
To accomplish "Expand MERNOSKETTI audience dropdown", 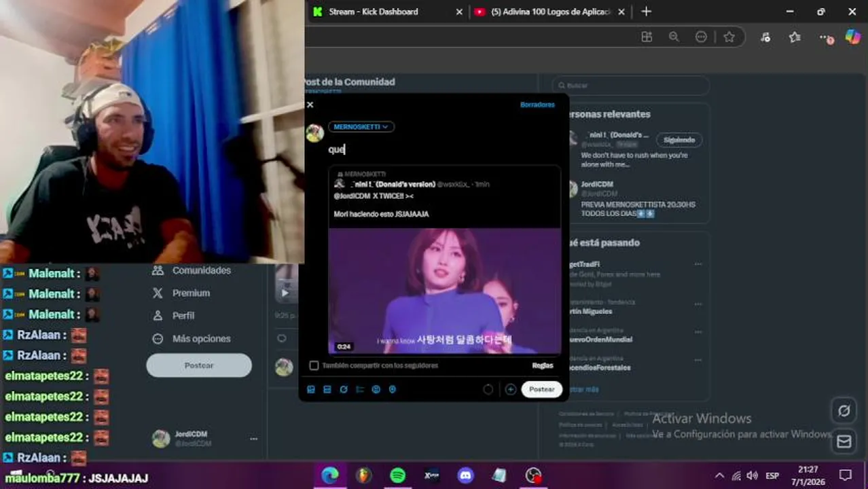I will click(x=361, y=126).
